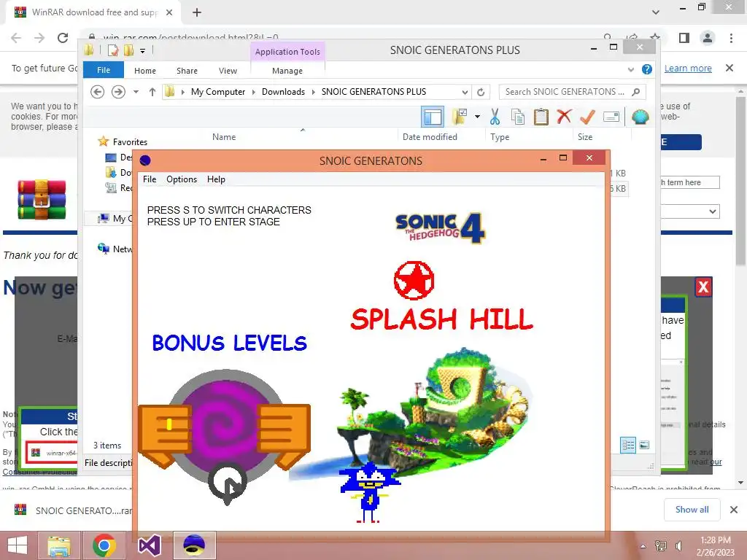Viewport: 747px width, 560px height.
Task: Go up one folder level
Action: pos(152,91)
